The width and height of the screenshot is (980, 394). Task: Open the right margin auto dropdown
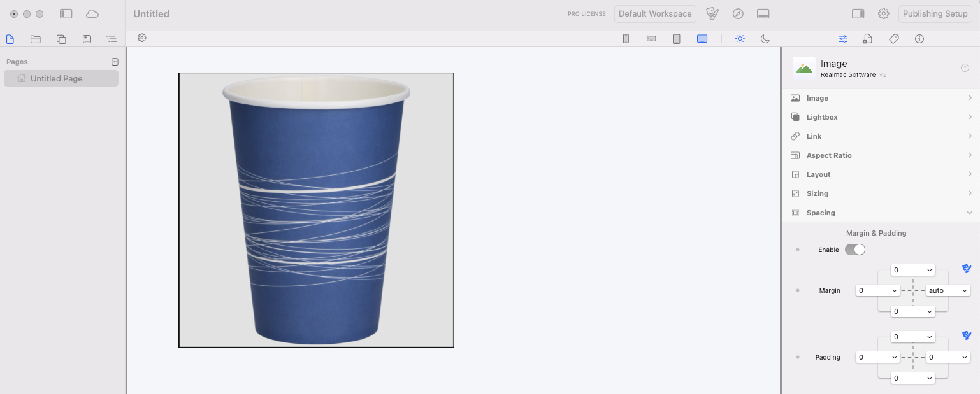(948, 290)
